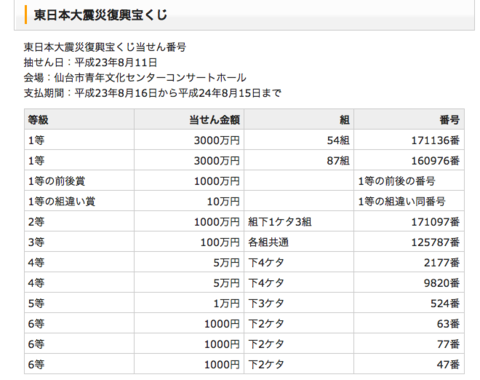Screen dimensions: 480x380
Task: Click 1000円 in the 63番 row
Action: (x=222, y=324)
